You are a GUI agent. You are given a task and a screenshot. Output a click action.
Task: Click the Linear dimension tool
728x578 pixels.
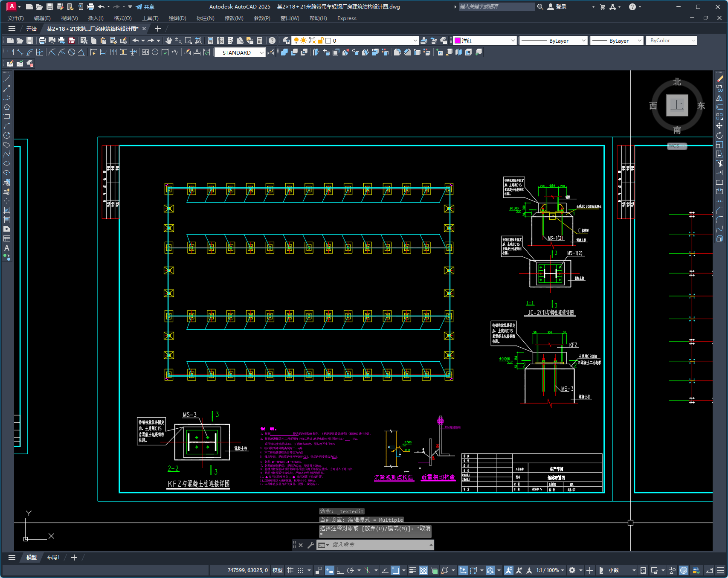pyautogui.click(x=10, y=52)
